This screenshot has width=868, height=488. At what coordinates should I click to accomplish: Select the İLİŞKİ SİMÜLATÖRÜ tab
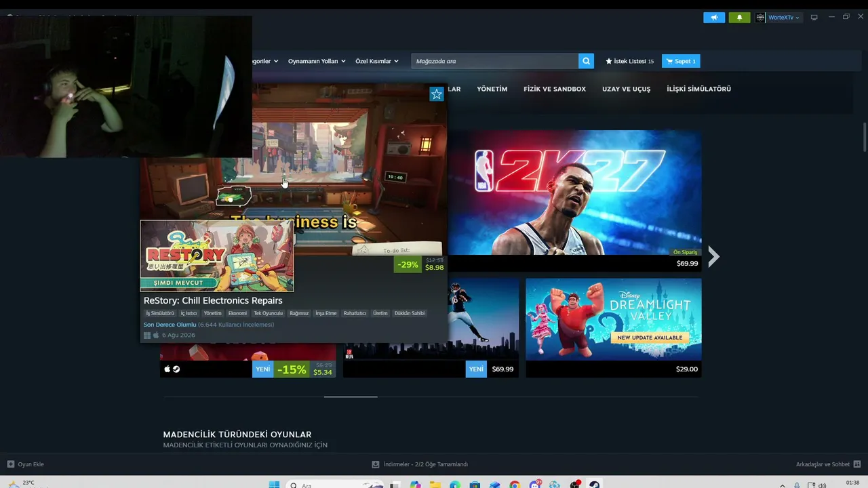click(698, 89)
